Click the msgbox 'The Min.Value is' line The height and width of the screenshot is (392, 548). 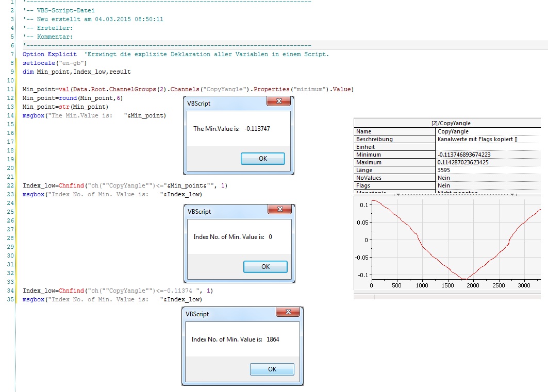(x=94, y=115)
